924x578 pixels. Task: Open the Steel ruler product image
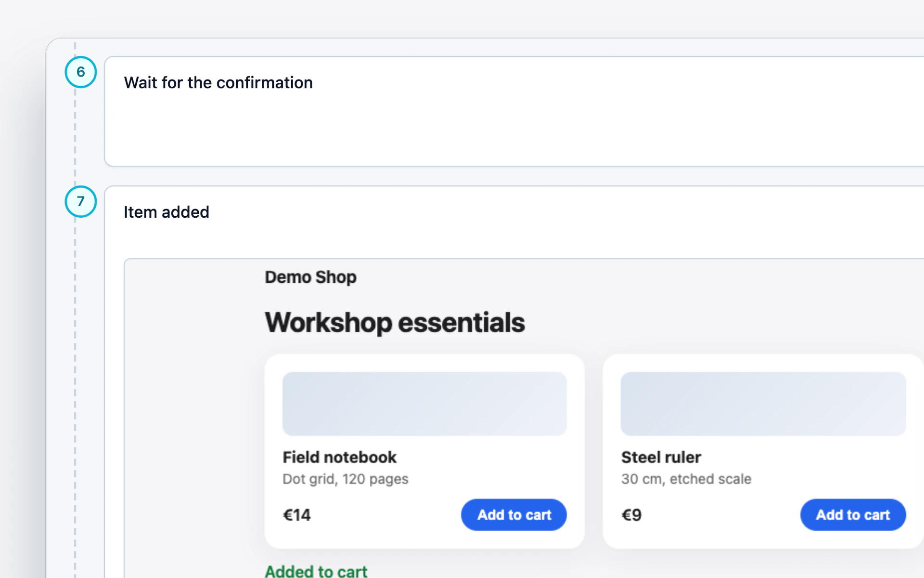pyautogui.click(x=763, y=404)
